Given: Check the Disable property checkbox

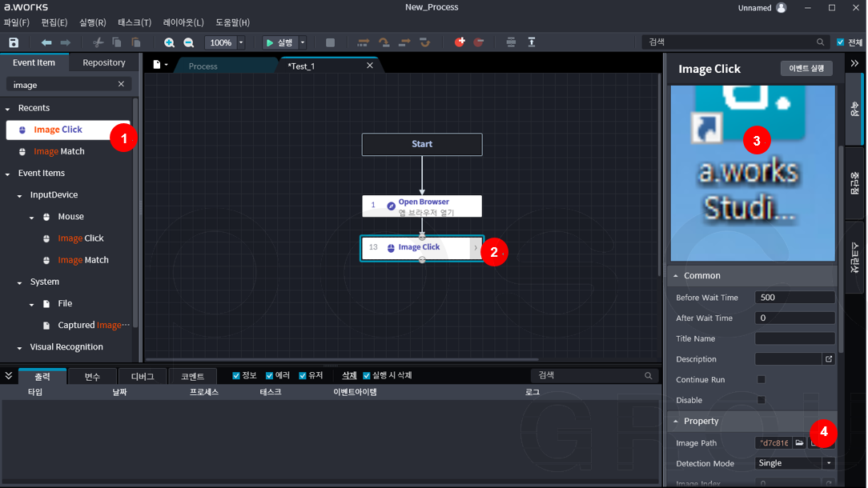Looking at the screenshot, I should click(762, 400).
